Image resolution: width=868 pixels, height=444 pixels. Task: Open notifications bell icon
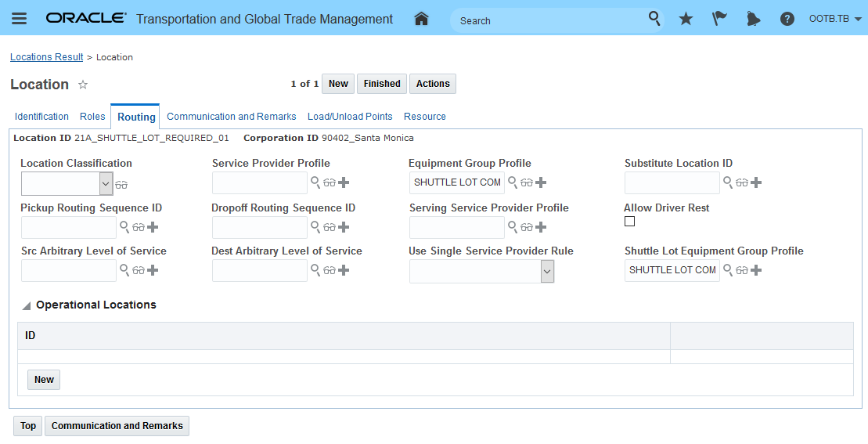pos(753,19)
